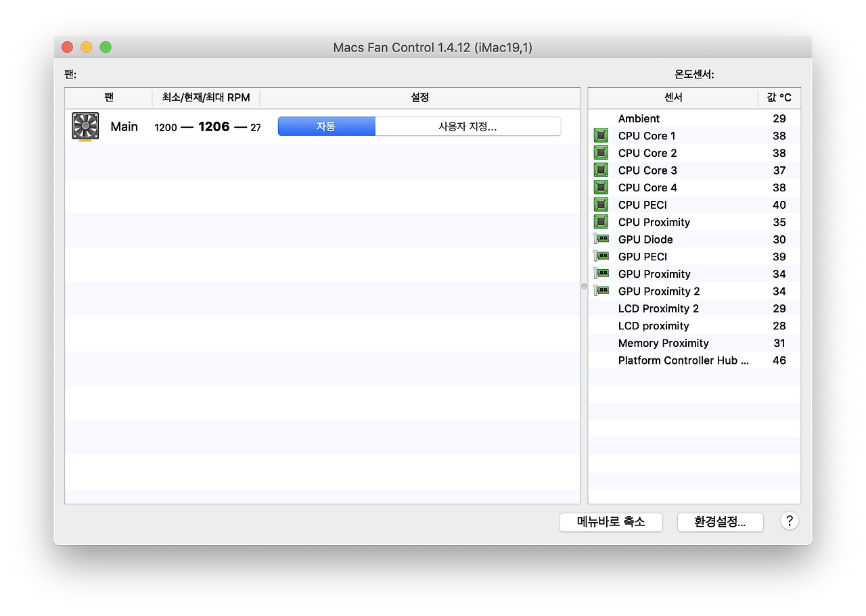Click LCD proximity temperature value 28
The height and width of the screenshot is (616, 866).
pyautogui.click(x=779, y=326)
